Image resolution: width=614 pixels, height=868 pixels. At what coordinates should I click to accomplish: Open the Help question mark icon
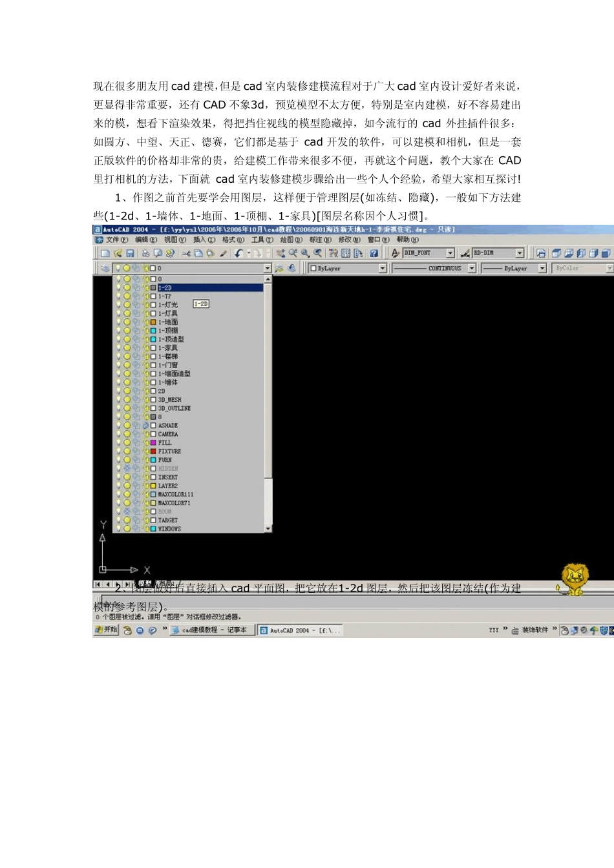tap(374, 254)
